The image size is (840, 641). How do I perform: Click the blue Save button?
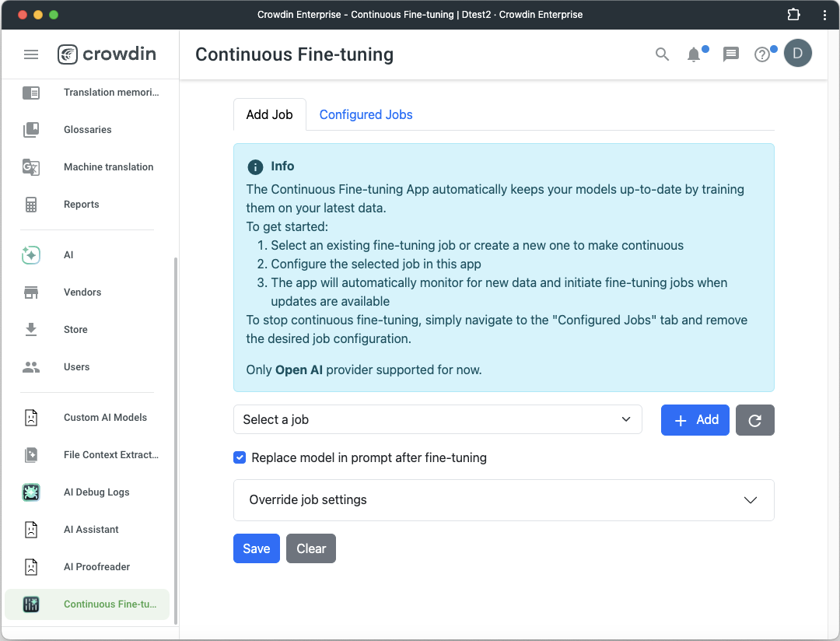pos(257,548)
